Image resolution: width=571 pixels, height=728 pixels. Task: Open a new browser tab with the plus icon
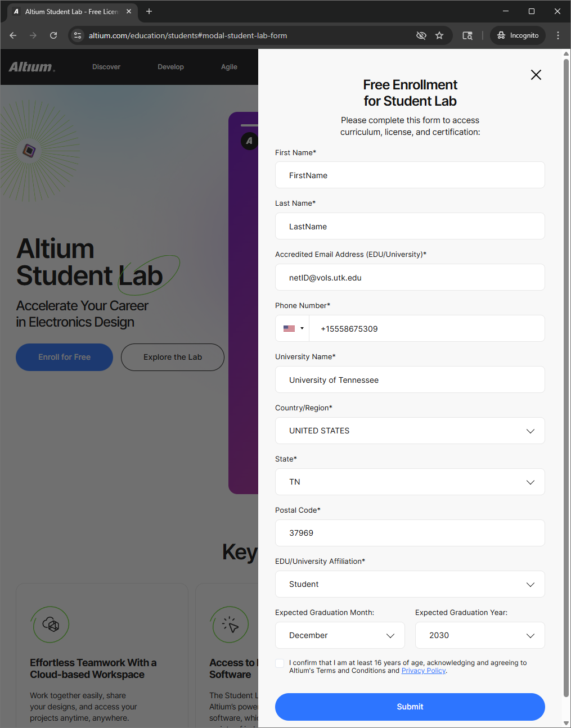click(149, 11)
